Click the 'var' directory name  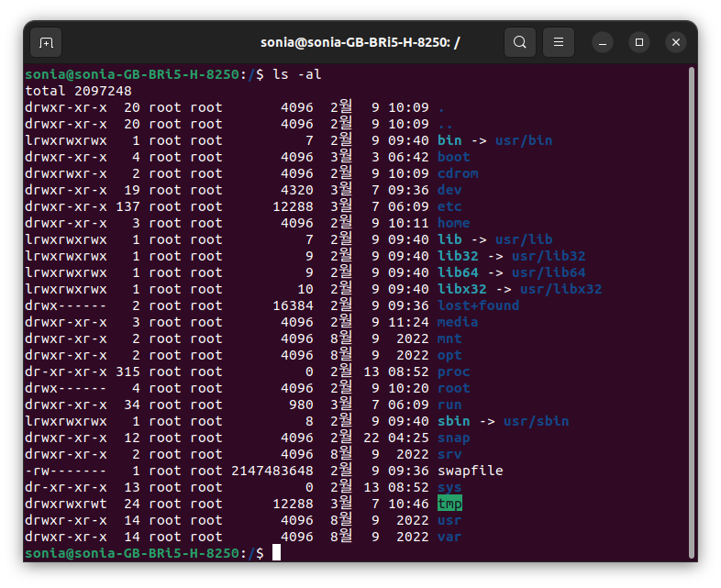point(449,537)
